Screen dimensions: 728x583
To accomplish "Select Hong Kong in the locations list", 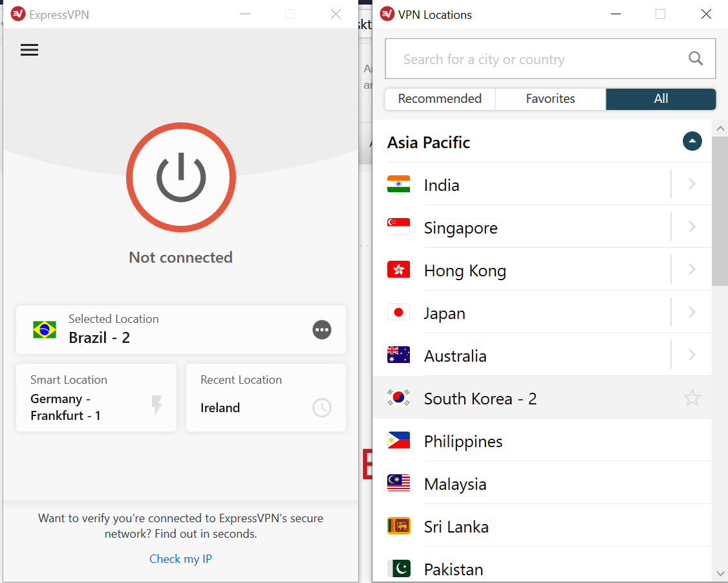I will [542, 270].
